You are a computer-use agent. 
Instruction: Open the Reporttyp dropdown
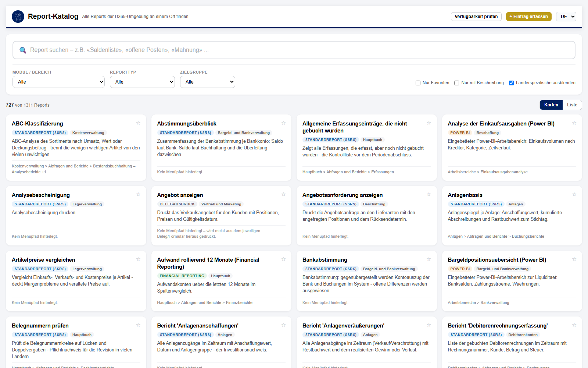pyautogui.click(x=142, y=82)
